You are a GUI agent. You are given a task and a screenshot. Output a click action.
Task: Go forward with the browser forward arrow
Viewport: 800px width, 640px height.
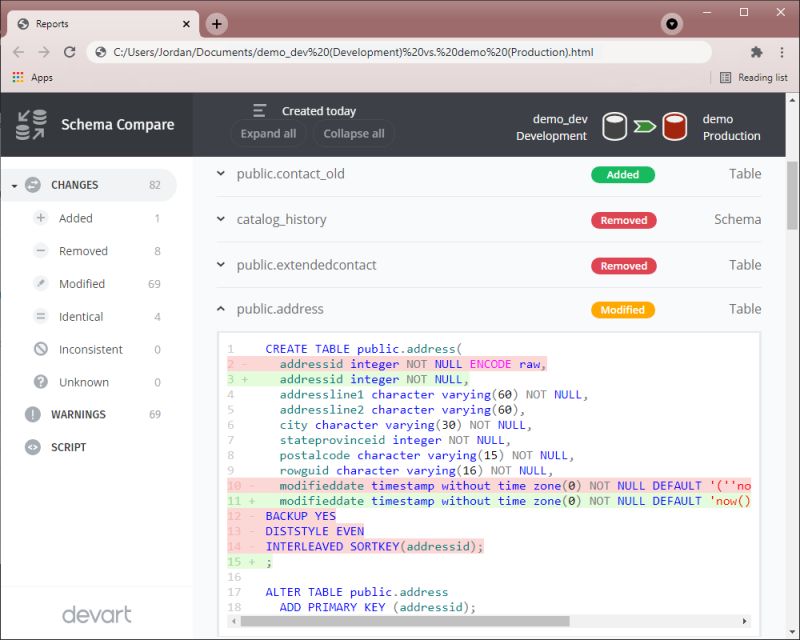pyautogui.click(x=44, y=52)
